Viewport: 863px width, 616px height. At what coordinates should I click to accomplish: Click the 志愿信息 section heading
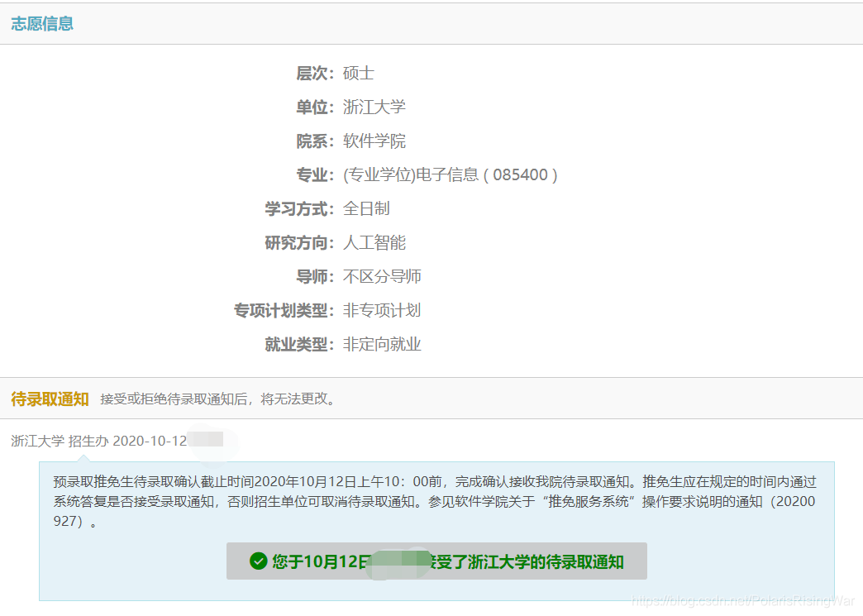[42, 24]
